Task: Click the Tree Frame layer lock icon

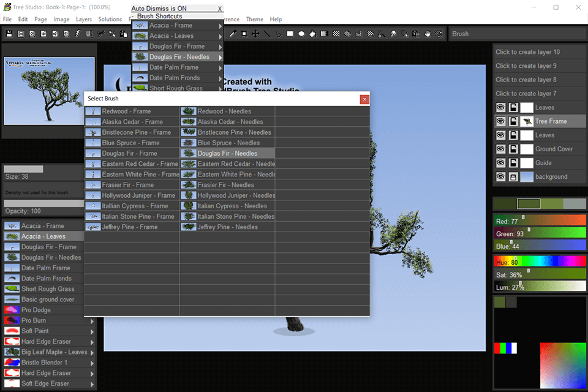Action: coord(513,121)
